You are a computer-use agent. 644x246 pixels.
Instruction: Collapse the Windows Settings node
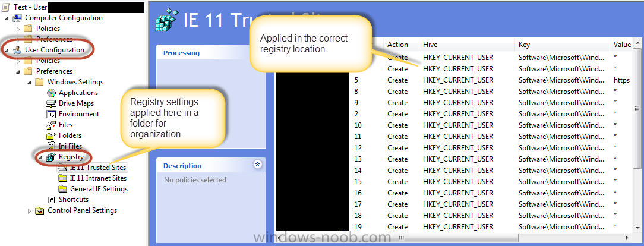(x=30, y=83)
